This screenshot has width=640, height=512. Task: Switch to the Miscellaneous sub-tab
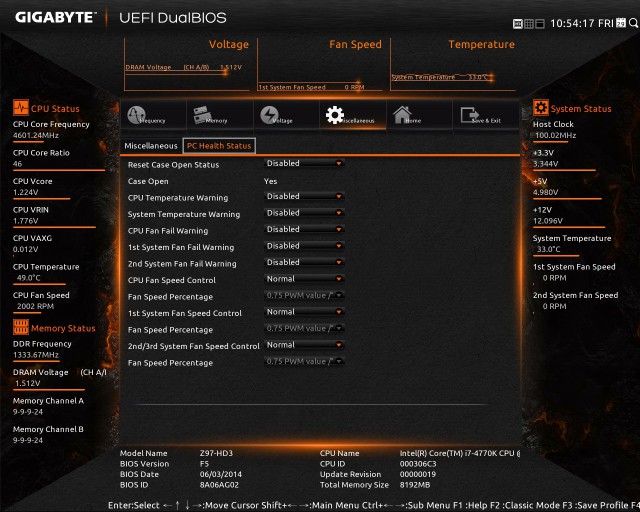(151, 146)
